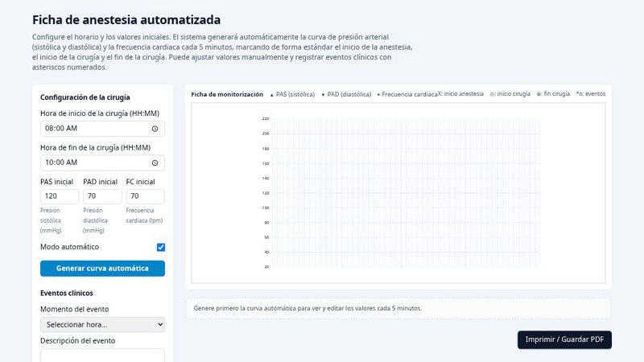Click Generar curva automática button

[103, 269]
